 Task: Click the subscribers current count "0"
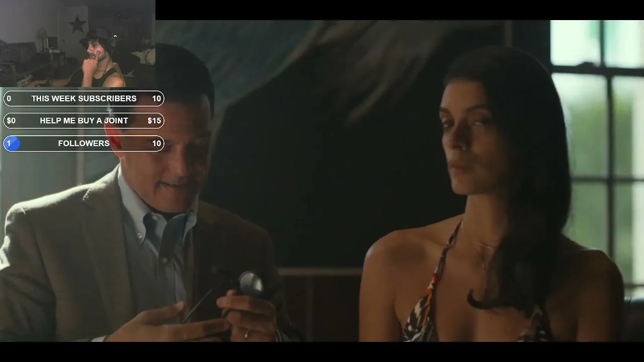click(x=9, y=99)
